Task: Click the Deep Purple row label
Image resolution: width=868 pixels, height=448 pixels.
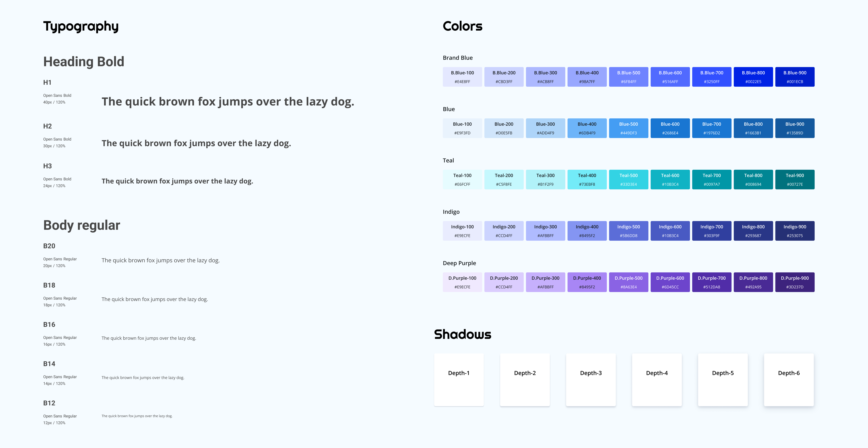Action: 459,263
